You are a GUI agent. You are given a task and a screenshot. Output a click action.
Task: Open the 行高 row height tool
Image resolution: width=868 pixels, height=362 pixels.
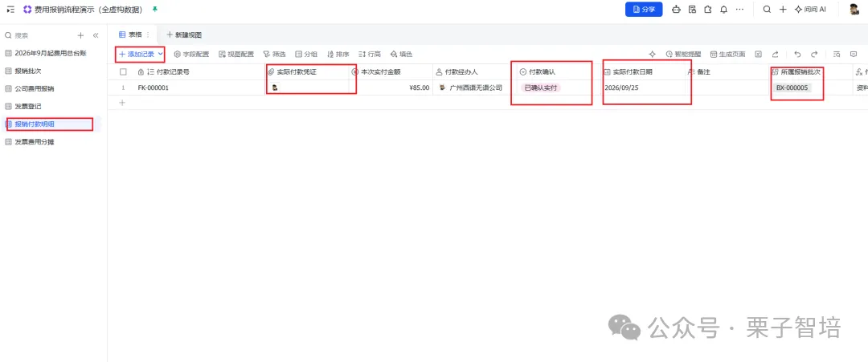pos(369,54)
